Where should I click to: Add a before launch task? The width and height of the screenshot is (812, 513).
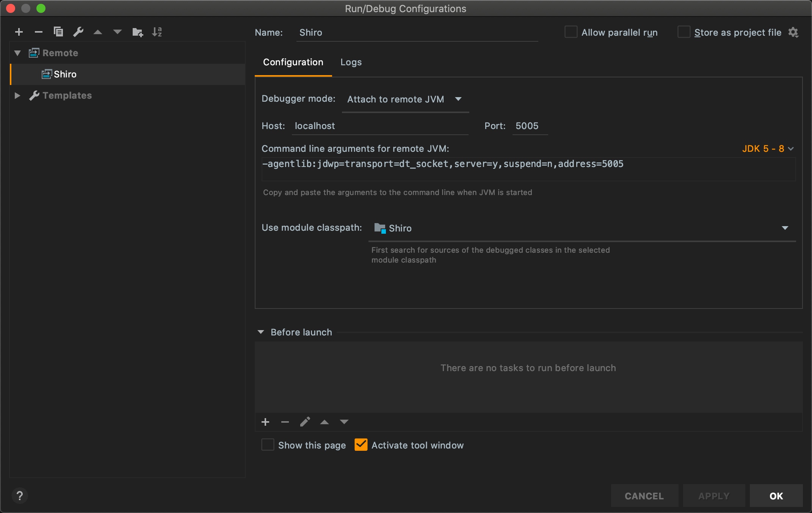pos(265,422)
